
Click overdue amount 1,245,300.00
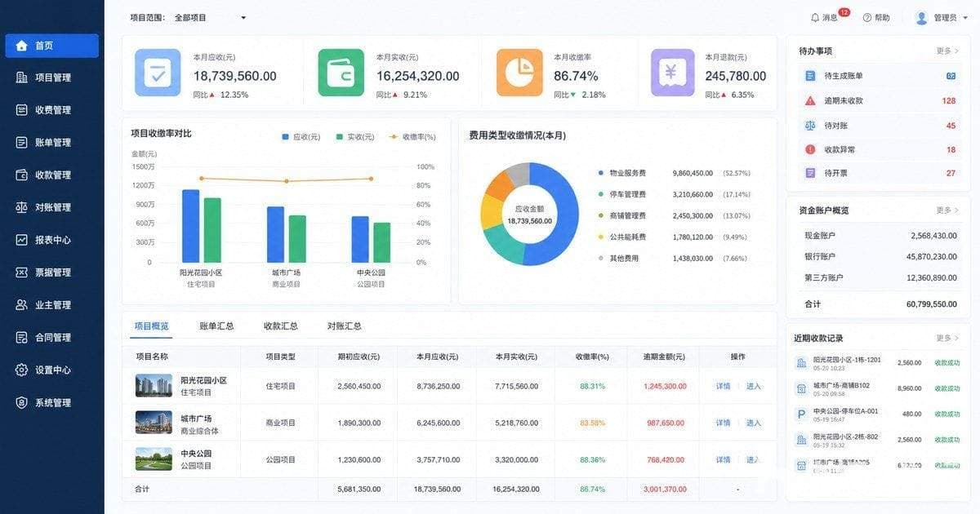pos(665,386)
